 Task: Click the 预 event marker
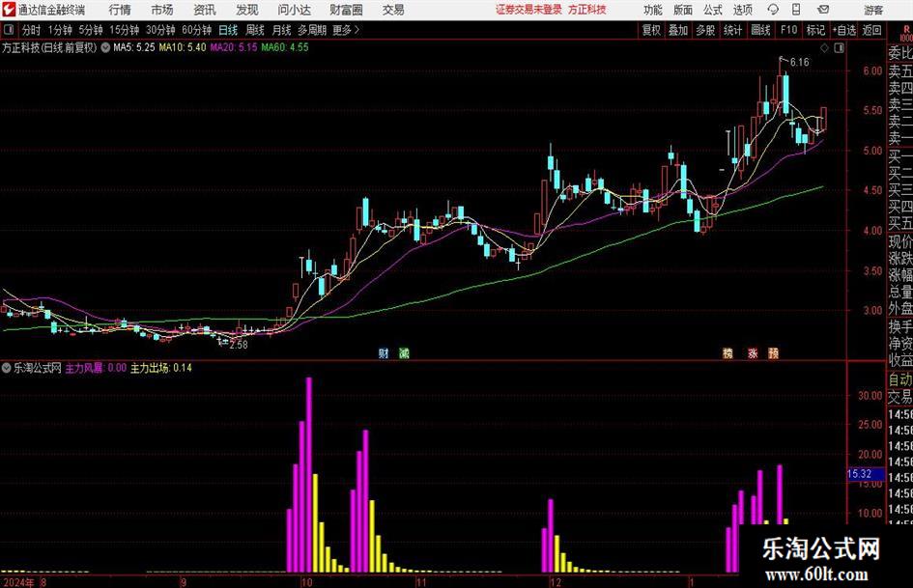773,353
